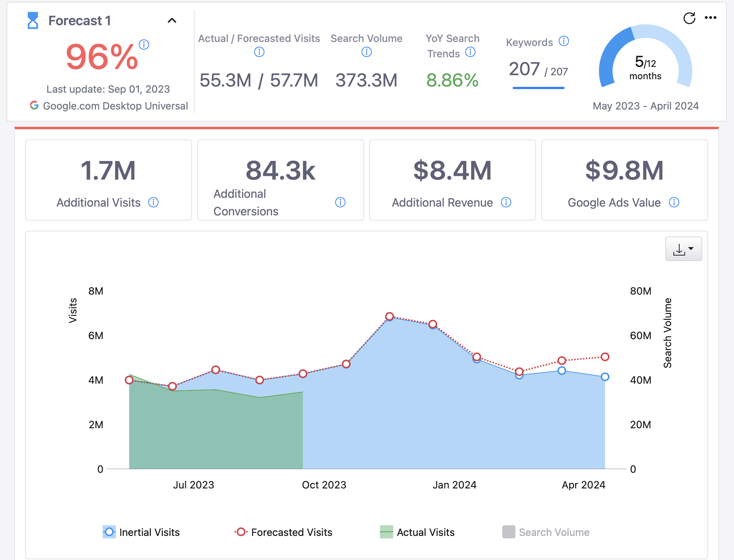Click the Forecast 1 hourglass icon
The height and width of the screenshot is (560, 734).
33,20
